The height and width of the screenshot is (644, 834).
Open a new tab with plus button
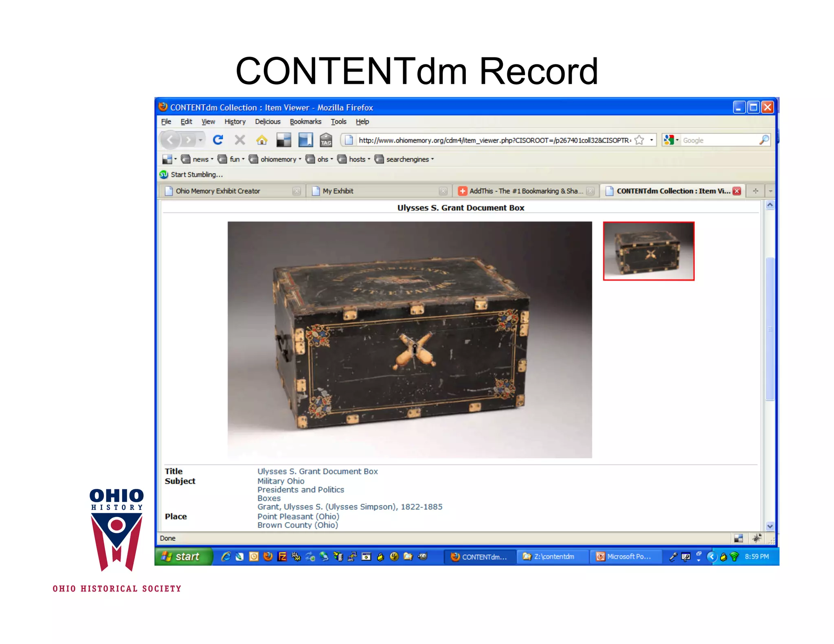(x=755, y=191)
